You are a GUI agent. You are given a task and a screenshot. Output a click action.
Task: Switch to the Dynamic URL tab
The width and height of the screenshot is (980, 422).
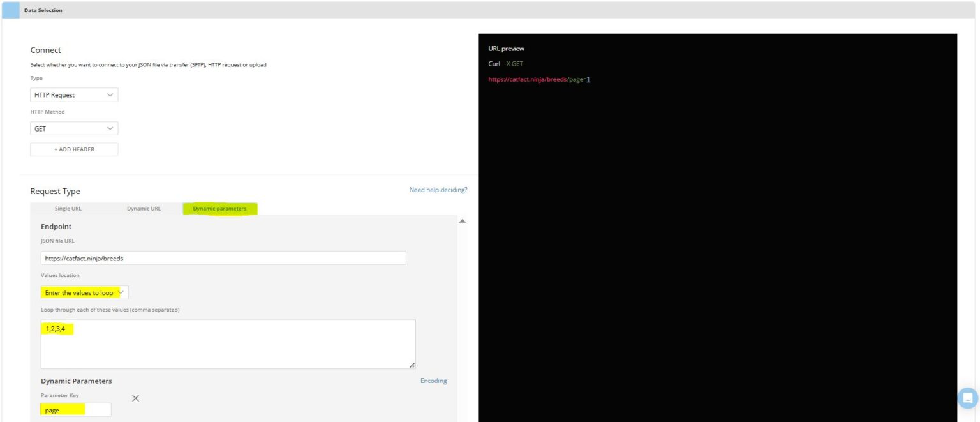(143, 208)
